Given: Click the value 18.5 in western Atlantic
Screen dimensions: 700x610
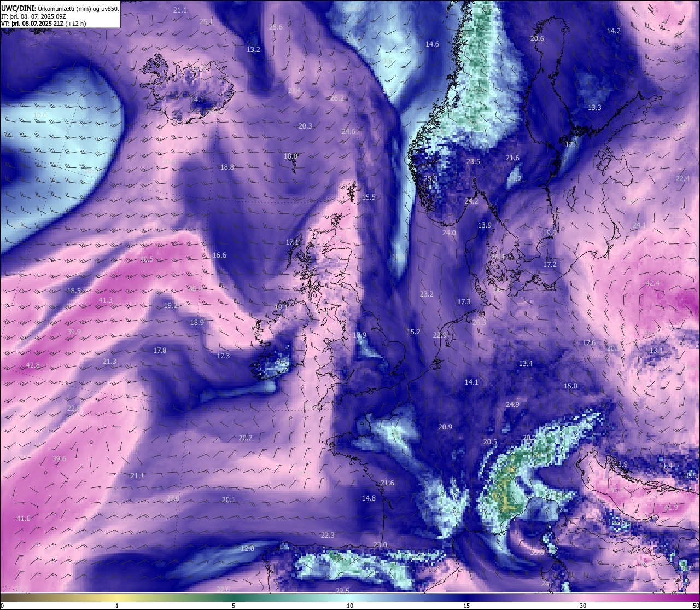Looking at the screenshot, I should pos(74,291).
